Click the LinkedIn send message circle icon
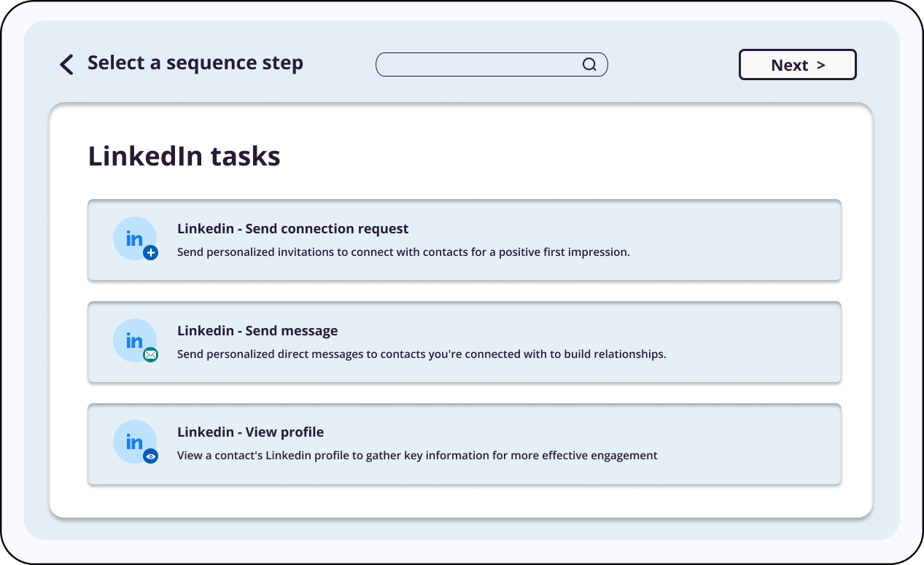924x565 pixels. pos(134,340)
